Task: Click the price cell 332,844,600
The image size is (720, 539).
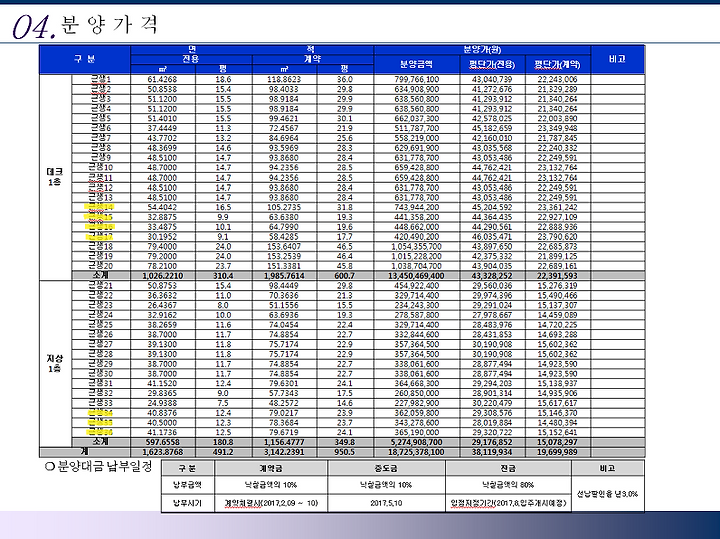Action: [x=416, y=334]
